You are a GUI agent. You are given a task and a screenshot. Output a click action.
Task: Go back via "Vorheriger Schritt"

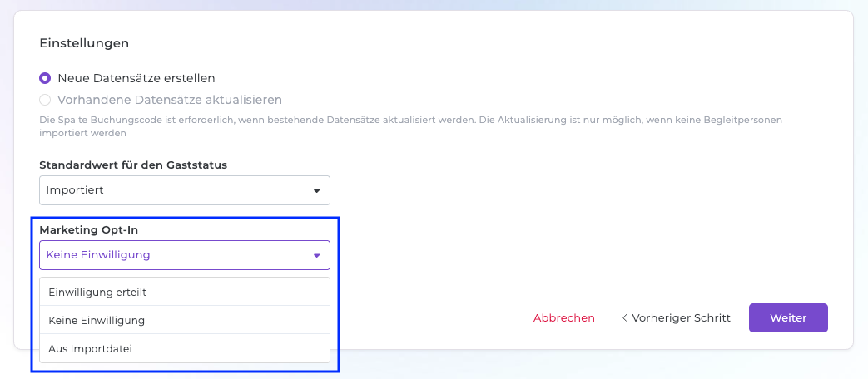click(681, 317)
